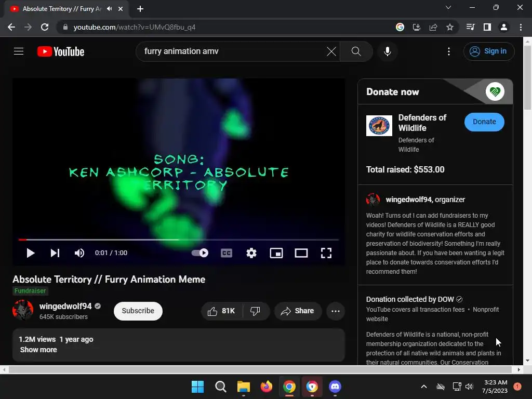Enable the miniplayer mode
This screenshot has height=399, width=532.
click(276, 253)
